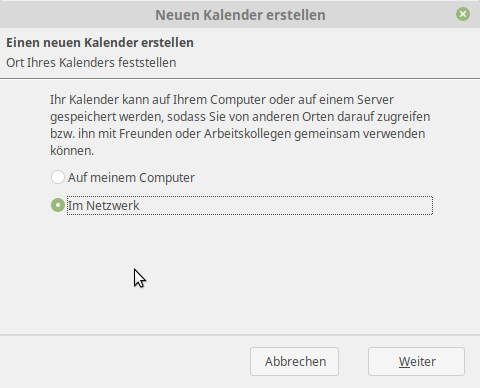
Task: Click the 'Neuen Kalender erstellen' window title
Action: pyautogui.click(x=240, y=15)
